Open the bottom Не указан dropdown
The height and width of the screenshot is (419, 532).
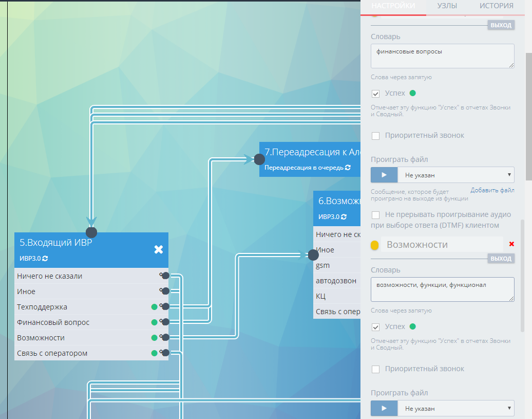pyautogui.click(x=455, y=409)
